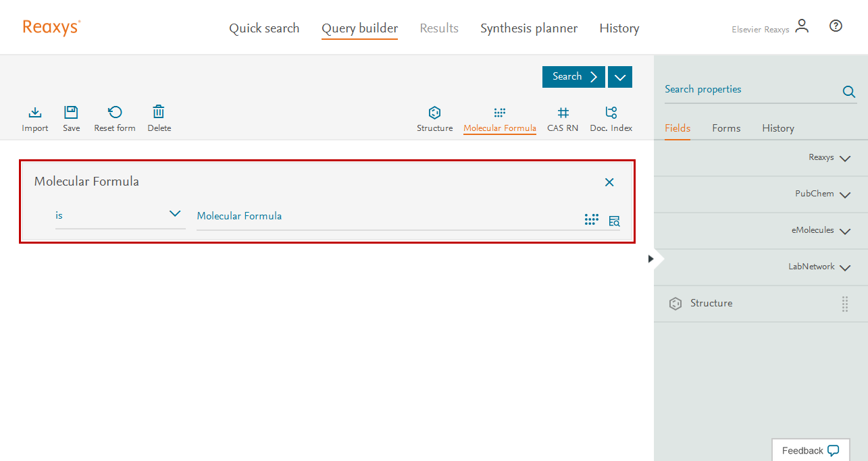This screenshot has width=868, height=461.
Task: Click the blue Search button
Action: [x=573, y=77]
